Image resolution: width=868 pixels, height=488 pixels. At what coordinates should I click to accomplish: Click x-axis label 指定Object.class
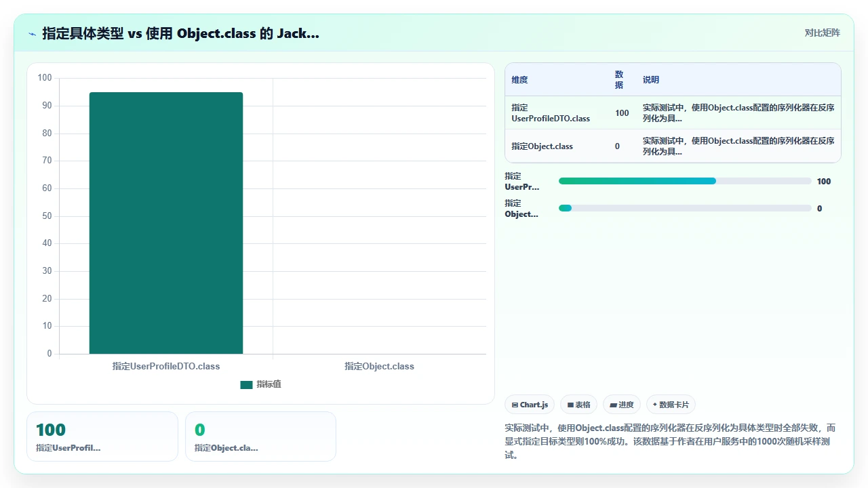click(379, 366)
